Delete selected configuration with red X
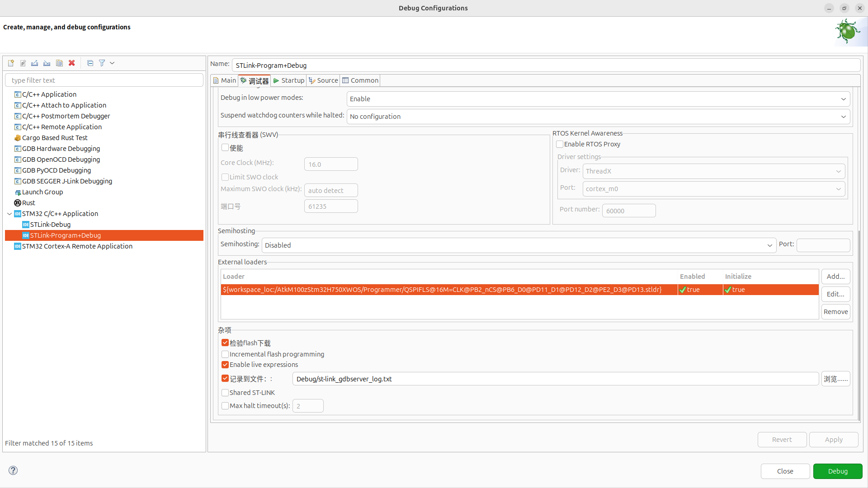 point(71,63)
